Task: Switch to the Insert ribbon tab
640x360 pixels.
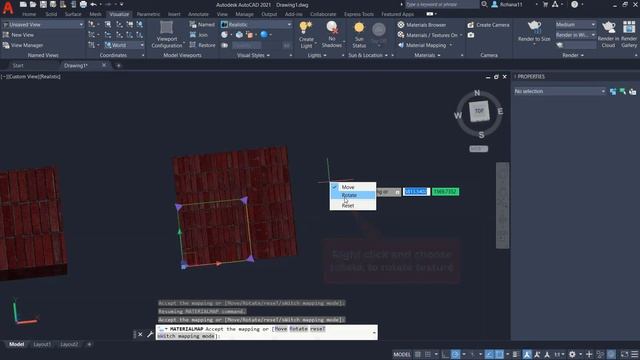Action: click(x=174, y=14)
